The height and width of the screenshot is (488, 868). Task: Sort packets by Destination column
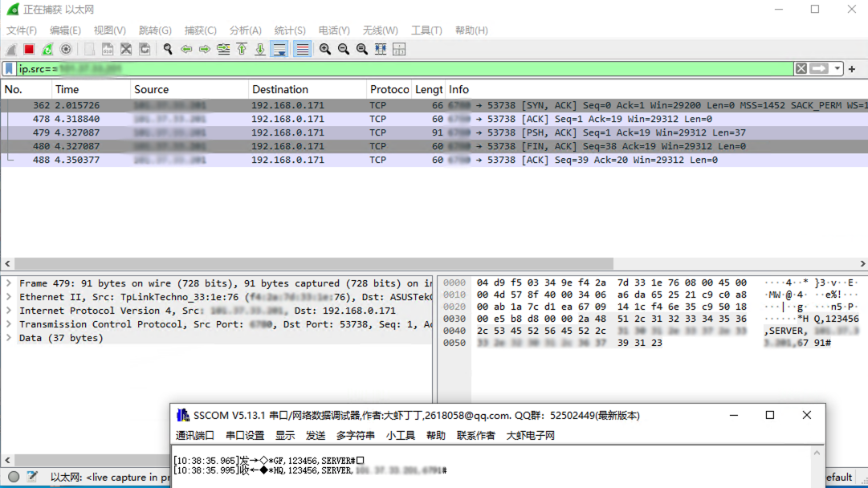click(x=308, y=90)
